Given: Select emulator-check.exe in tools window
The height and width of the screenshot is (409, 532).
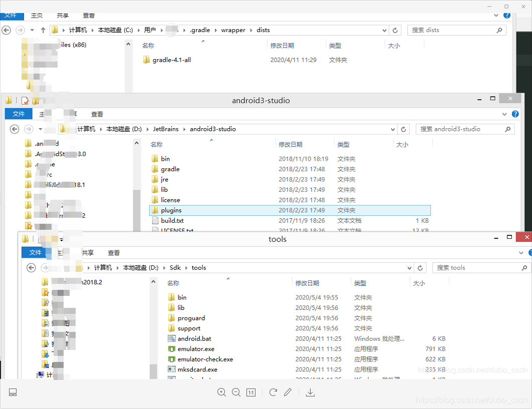Looking at the screenshot, I should click(x=205, y=359).
